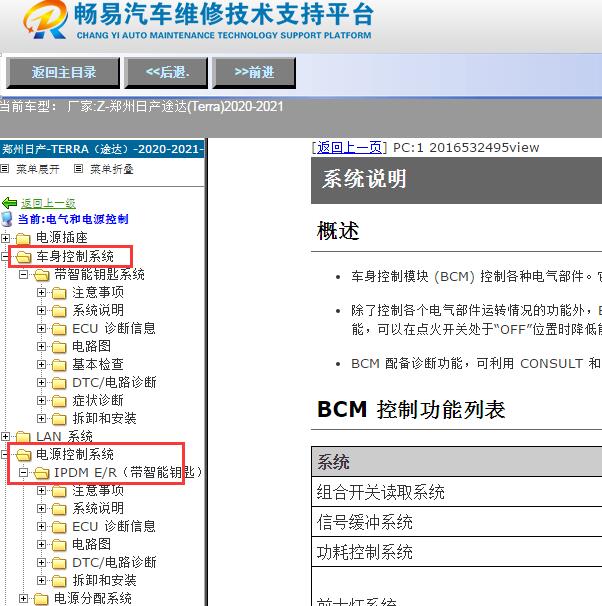Image resolution: width=602 pixels, height=606 pixels.
Task: Expand 系统说明 under 带智能钥匙系统
Action: (x=41, y=310)
